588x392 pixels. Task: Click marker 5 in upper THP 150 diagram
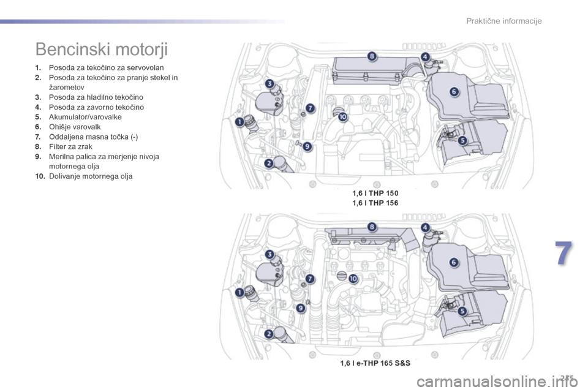pyautogui.click(x=462, y=141)
